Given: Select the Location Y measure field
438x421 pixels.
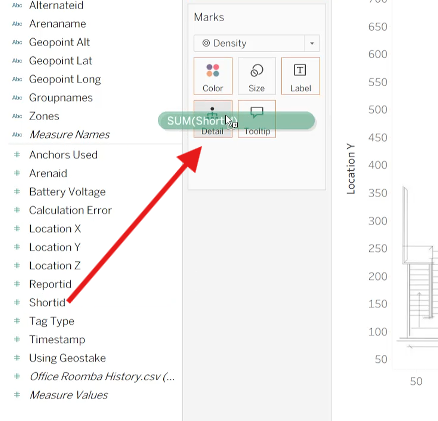Looking at the screenshot, I should 55,247.
